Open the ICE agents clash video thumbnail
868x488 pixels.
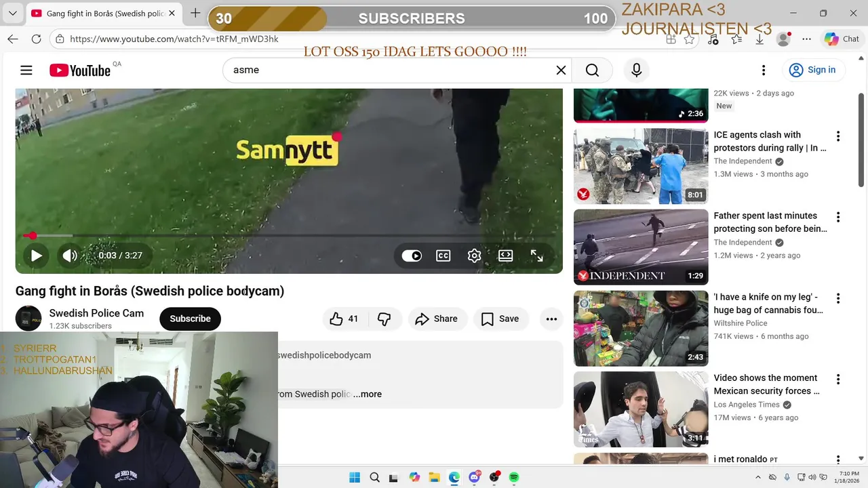pos(641,166)
